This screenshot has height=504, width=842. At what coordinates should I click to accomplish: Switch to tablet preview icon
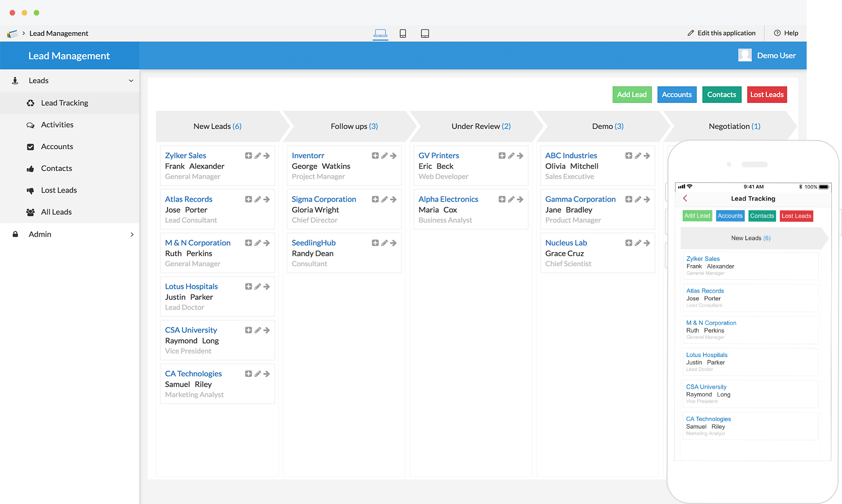pos(425,33)
